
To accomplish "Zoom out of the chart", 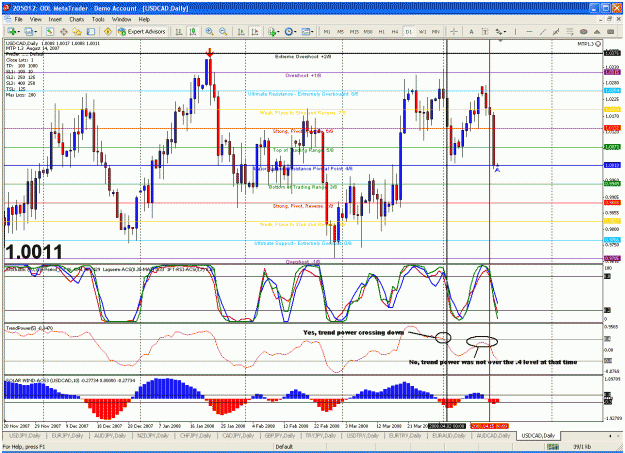I will (x=223, y=32).
